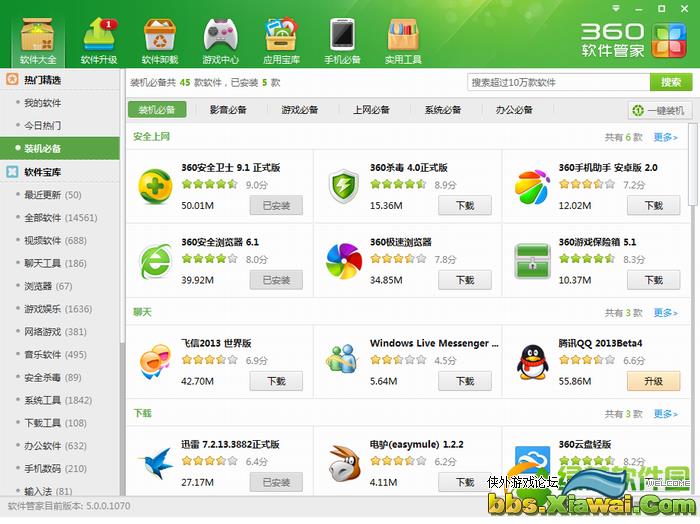Open 最近更新 (50) category
700x524 pixels.
(x=60, y=195)
